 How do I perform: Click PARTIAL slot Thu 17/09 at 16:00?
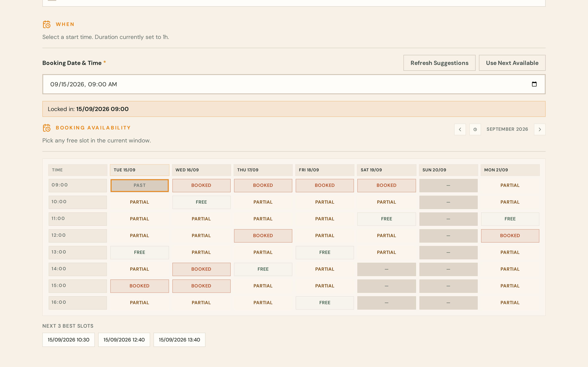tap(263, 303)
